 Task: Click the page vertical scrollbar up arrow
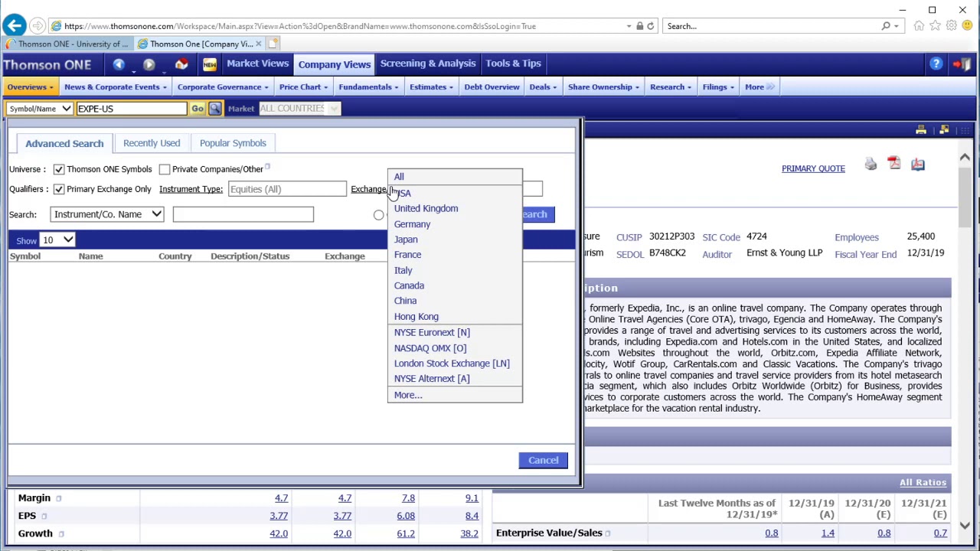point(965,158)
